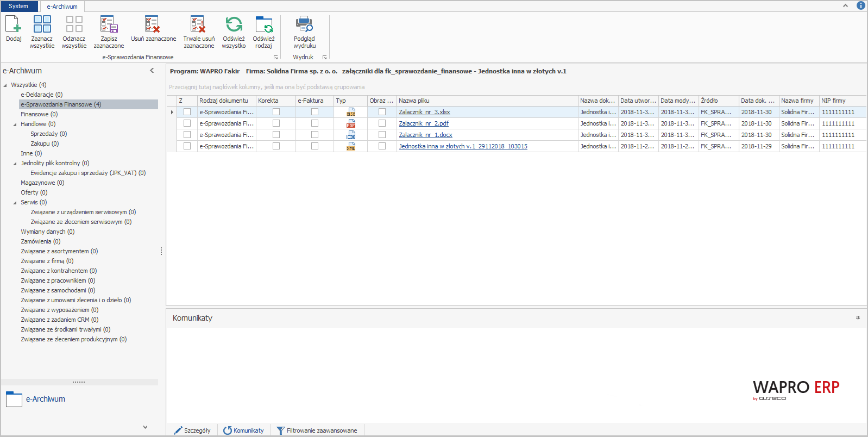Collapse the Handlowe tree branch
The height and width of the screenshot is (437, 868).
tap(15, 124)
